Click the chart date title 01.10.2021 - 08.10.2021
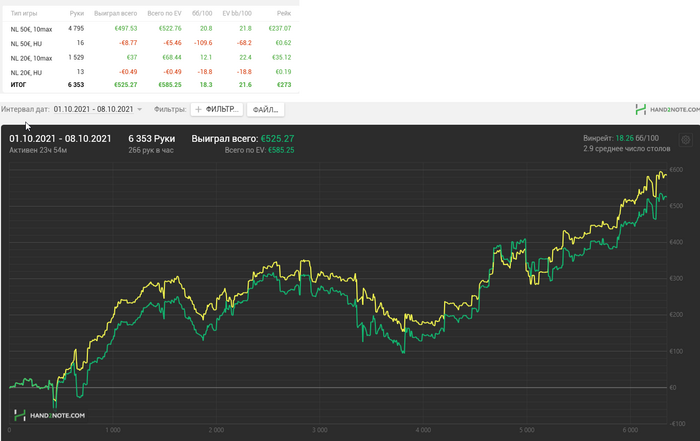The width and height of the screenshot is (700, 441). 60,139
